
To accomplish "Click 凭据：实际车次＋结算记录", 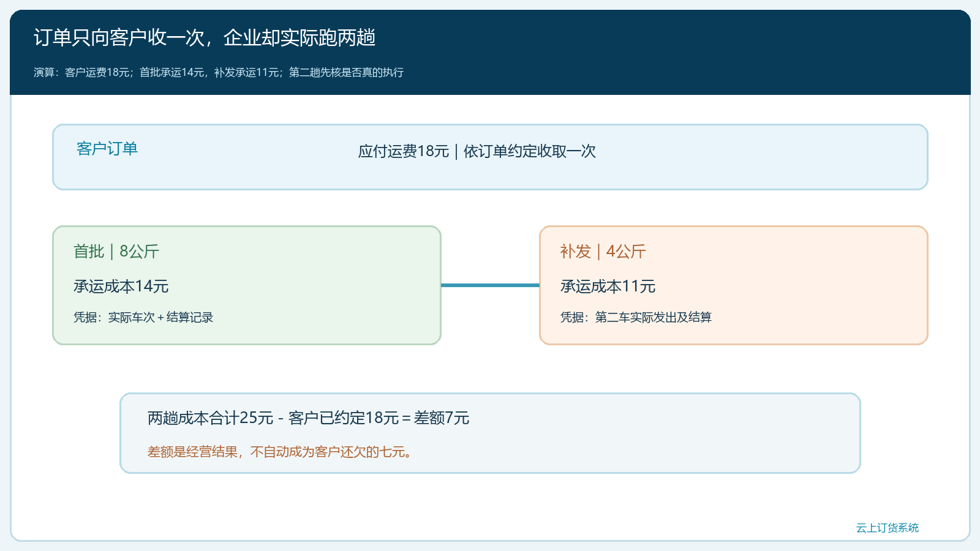I will click(x=143, y=317).
